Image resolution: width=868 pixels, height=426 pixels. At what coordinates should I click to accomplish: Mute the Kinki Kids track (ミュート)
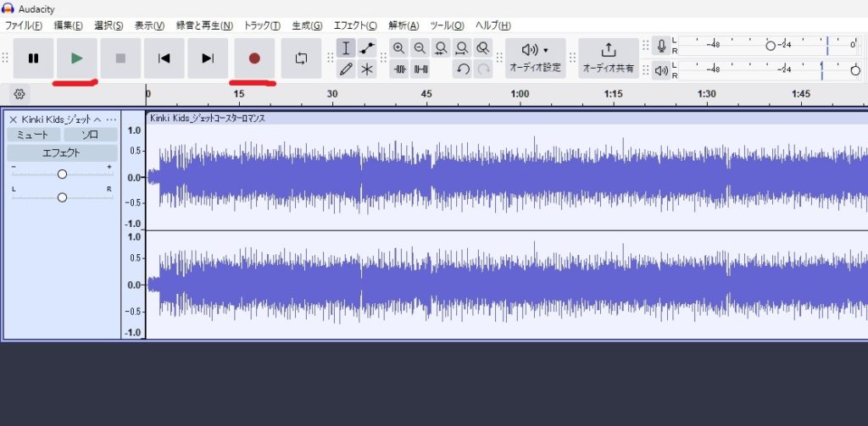click(x=34, y=135)
